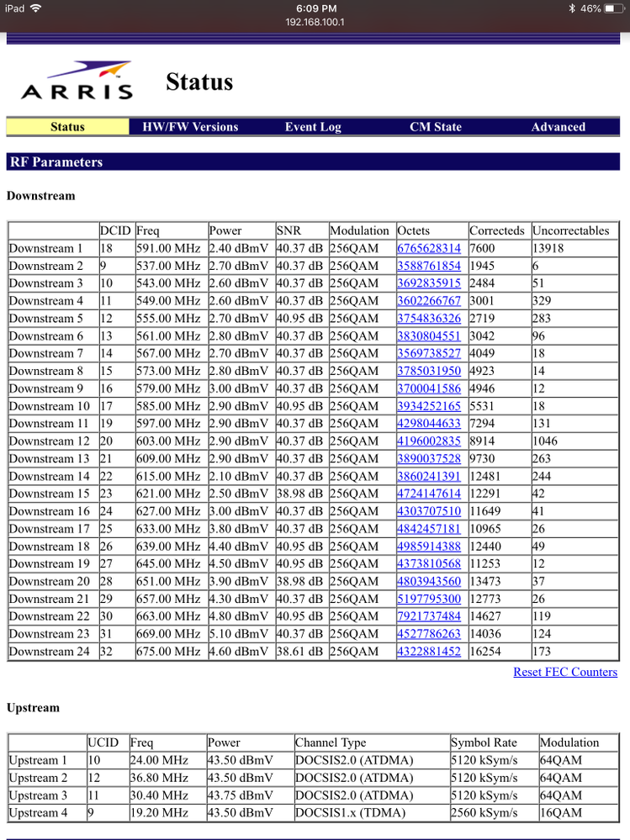Switch to HW/FW Versions tab
The width and height of the screenshot is (630, 840).
(190, 127)
